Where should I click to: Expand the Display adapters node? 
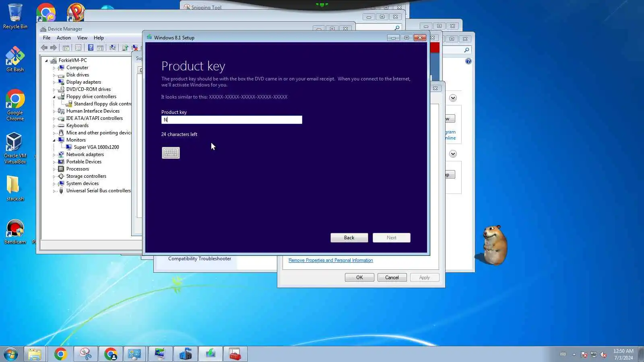pos(54,82)
